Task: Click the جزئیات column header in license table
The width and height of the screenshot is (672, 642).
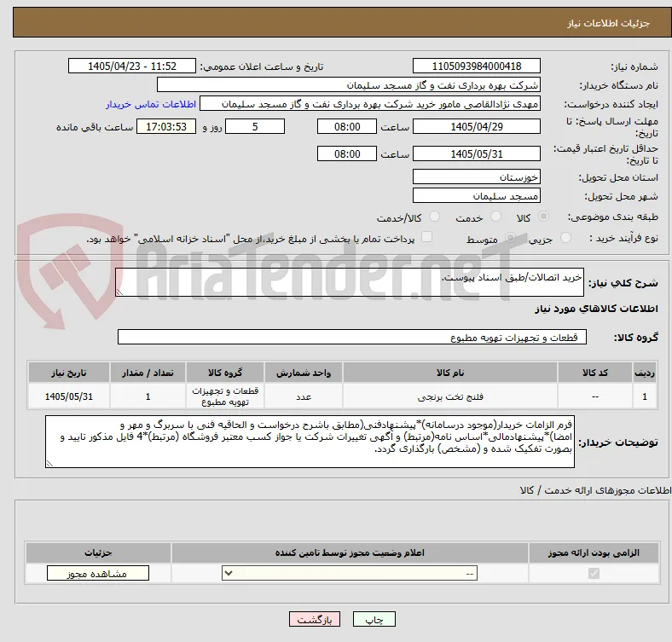Action: [x=98, y=552]
